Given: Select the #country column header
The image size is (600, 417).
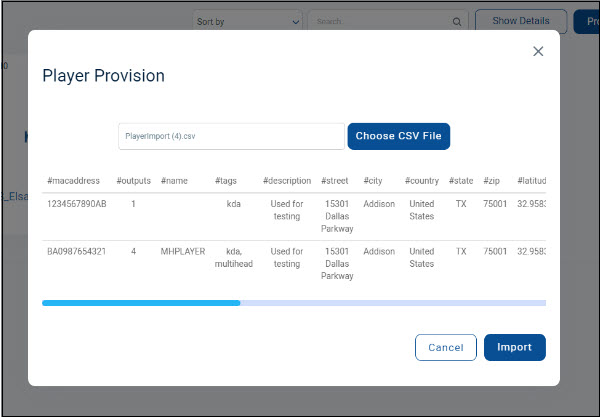Looking at the screenshot, I should coord(422,181).
